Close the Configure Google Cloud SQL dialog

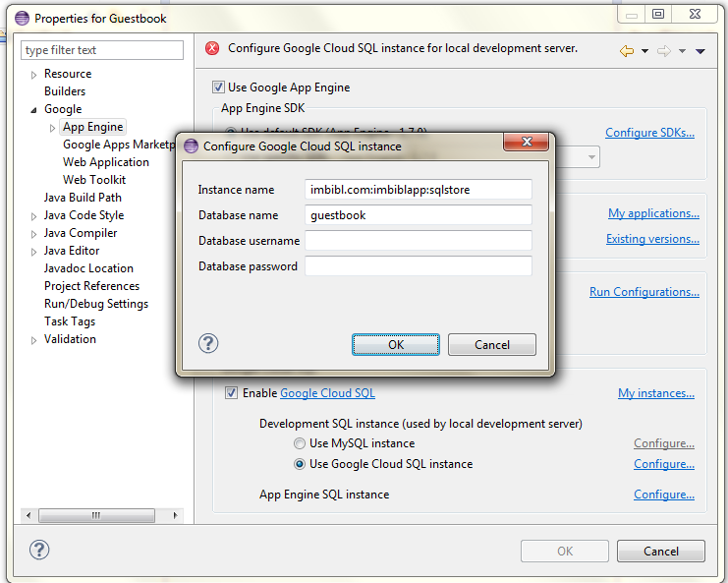(526, 145)
